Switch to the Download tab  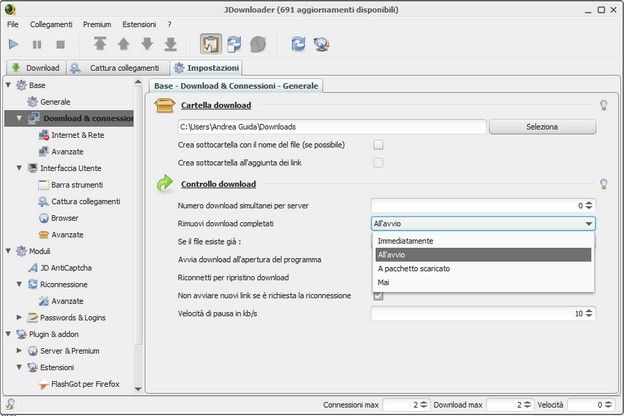[x=36, y=68]
